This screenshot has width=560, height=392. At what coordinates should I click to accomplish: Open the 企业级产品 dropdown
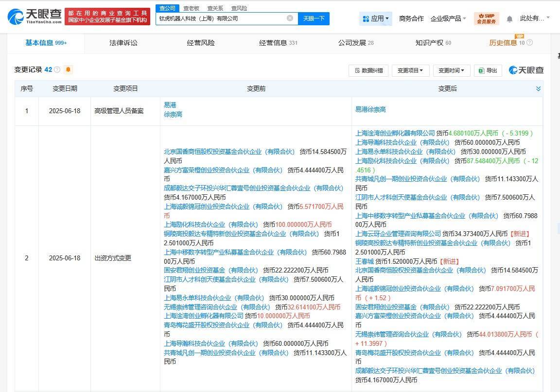point(448,18)
